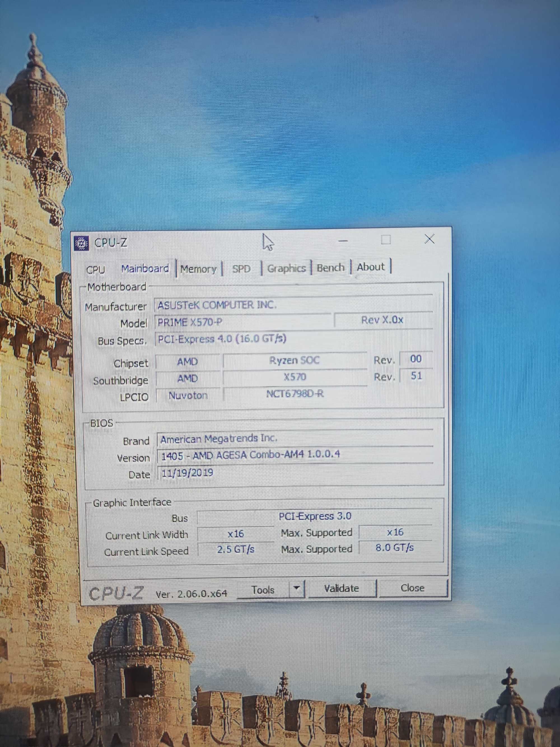
Task: Click the southbridge value X570
Action: click(x=295, y=377)
